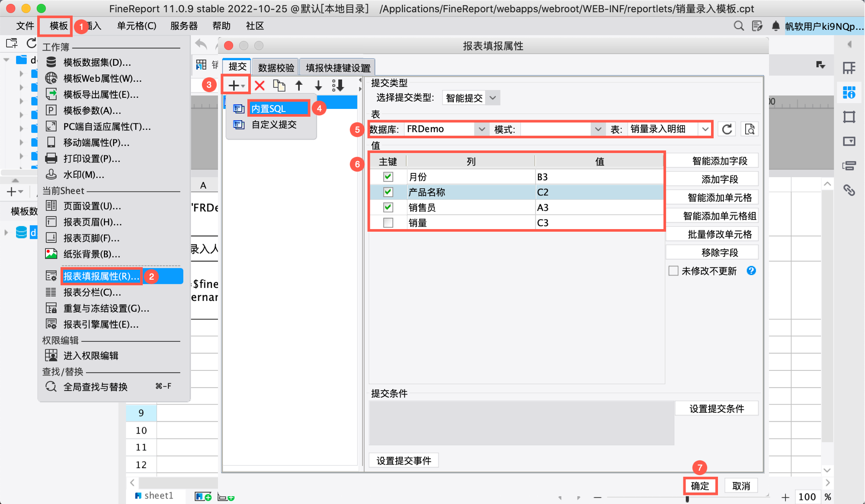The width and height of the screenshot is (865, 504).
Task: Move submission down with arrow icon
Action: pyautogui.click(x=318, y=85)
